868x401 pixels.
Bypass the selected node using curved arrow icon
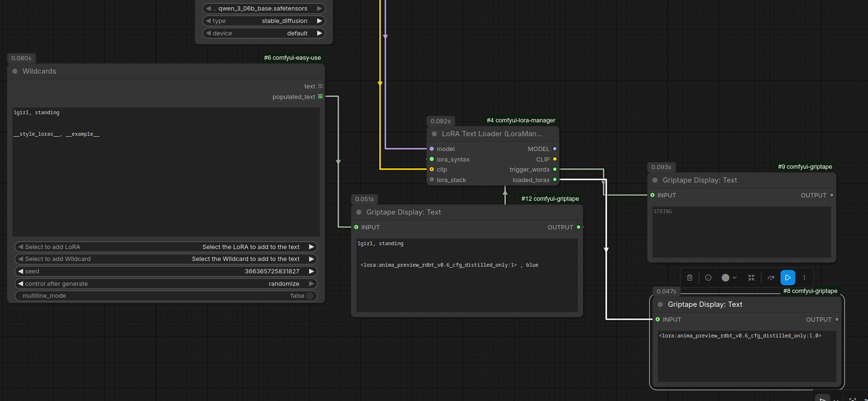(771, 278)
